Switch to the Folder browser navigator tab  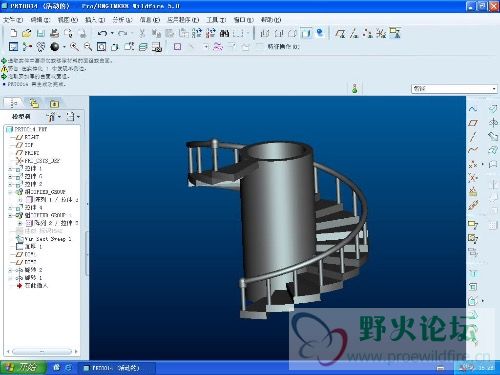[34, 104]
